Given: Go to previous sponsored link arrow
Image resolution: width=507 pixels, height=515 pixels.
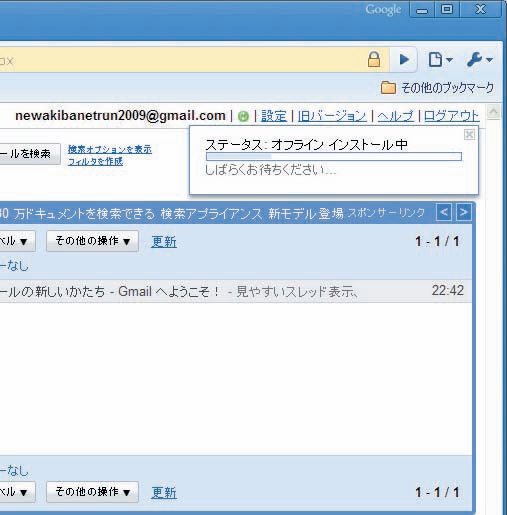Looking at the screenshot, I should 444,212.
